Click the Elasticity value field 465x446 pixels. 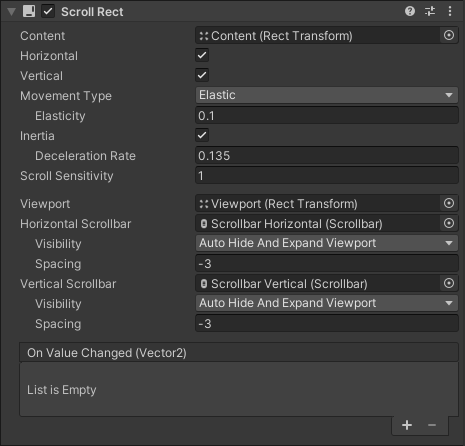coord(327,115)
